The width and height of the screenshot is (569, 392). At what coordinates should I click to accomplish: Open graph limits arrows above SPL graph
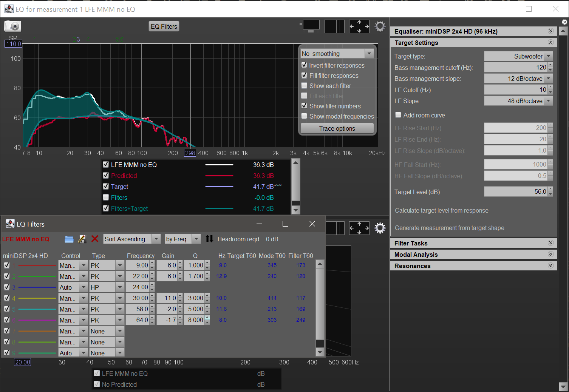[x=359, y=26]
